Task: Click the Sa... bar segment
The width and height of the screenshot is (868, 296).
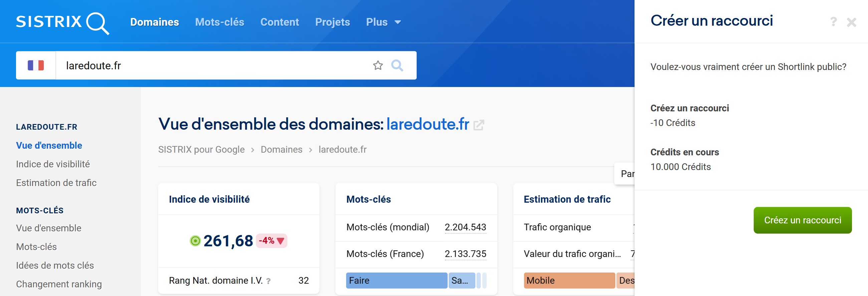Action: click(x=462, y=281)
